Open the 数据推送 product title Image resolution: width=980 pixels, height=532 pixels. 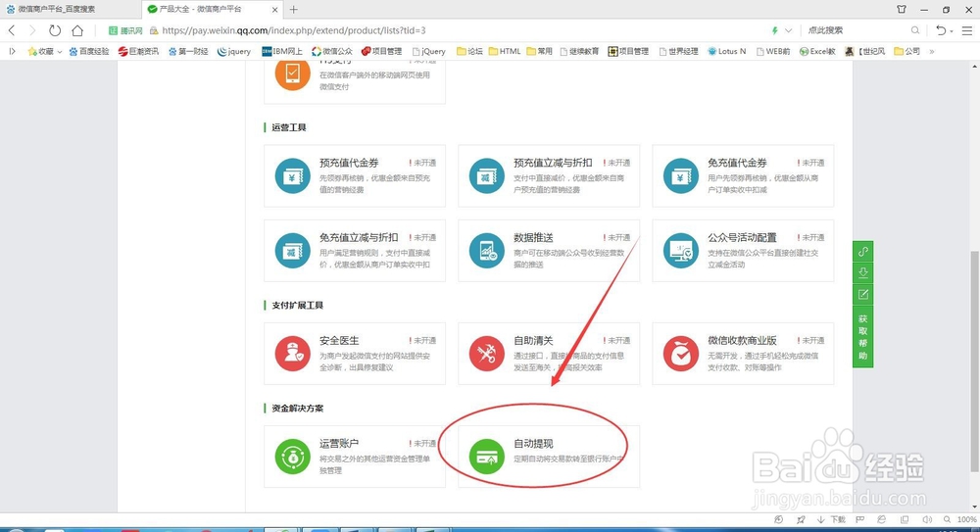pos(533,237)
